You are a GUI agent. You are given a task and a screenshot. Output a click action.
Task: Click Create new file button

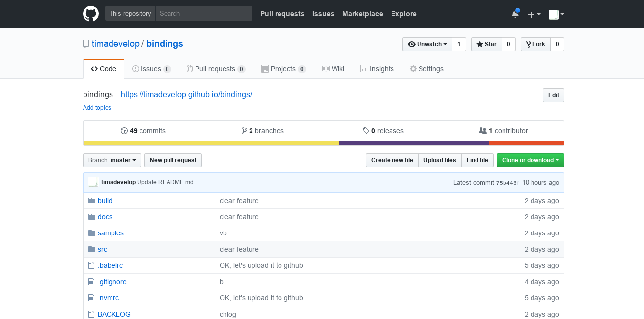(x=392, y=160)
